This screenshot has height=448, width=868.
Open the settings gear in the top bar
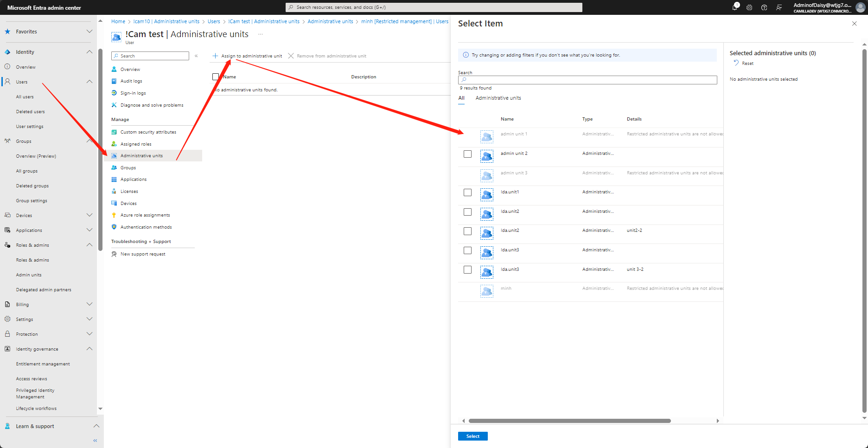[749, 7]
